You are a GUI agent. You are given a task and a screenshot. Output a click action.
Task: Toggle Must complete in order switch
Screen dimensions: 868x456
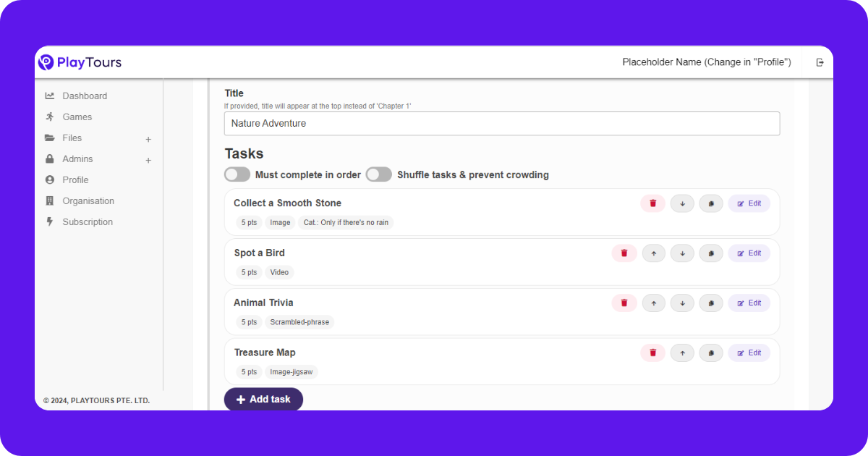237,174
